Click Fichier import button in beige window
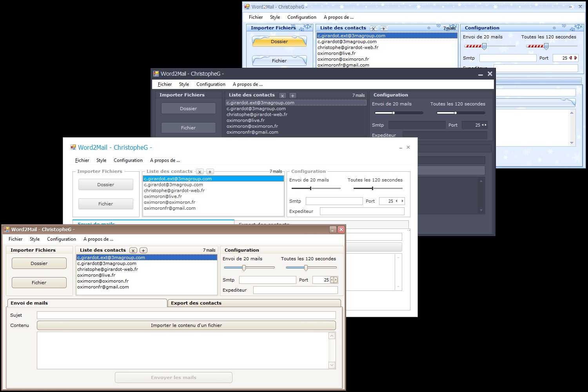The width and height of the screenshot is (588, 392). tap(39, 283)
